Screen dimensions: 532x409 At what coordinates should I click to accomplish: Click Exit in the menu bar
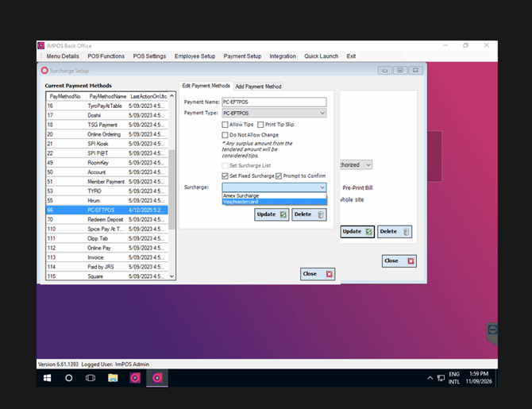tap(351, 56)
